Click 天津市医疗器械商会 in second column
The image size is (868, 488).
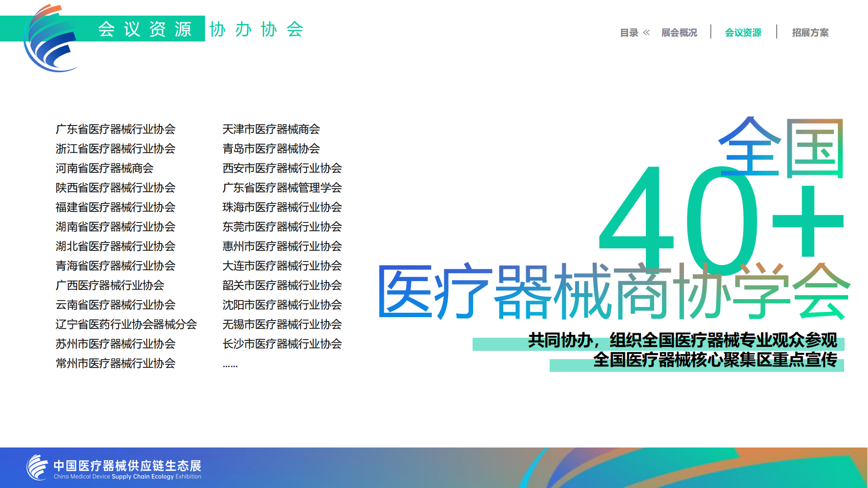click(x=271, y=129)
